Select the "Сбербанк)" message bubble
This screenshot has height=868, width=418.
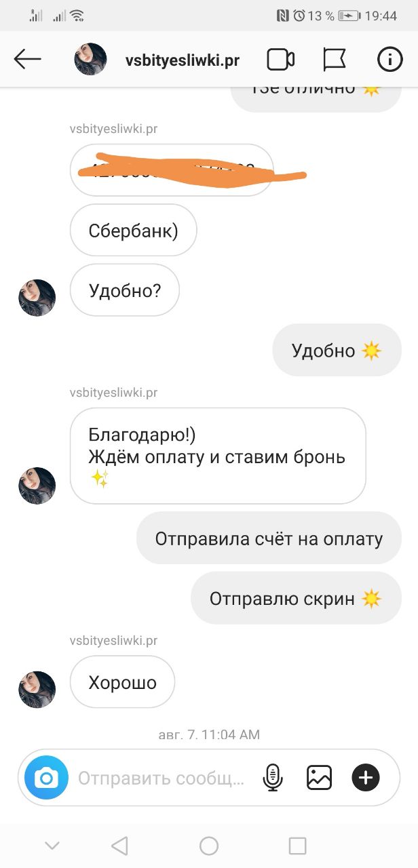(133, 231)
